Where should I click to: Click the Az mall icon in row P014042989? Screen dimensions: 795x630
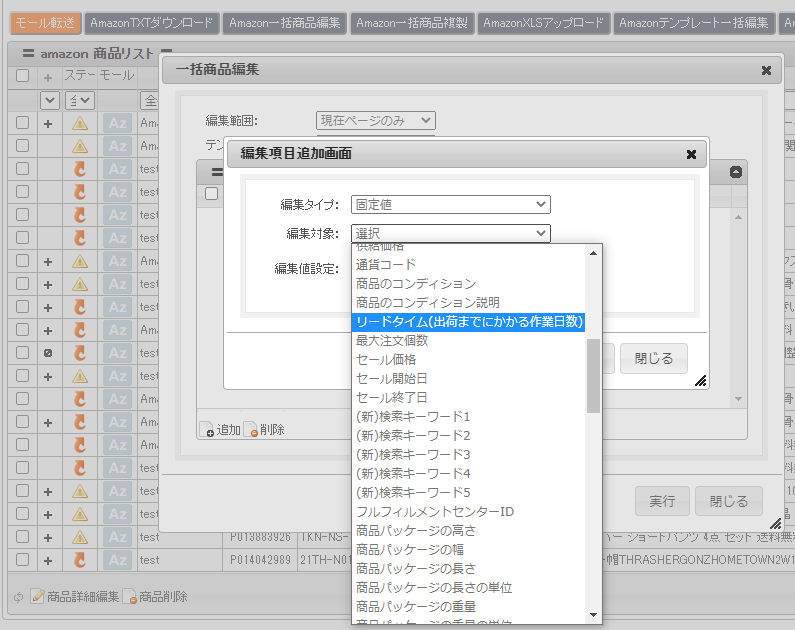click(x=118, y=560)
